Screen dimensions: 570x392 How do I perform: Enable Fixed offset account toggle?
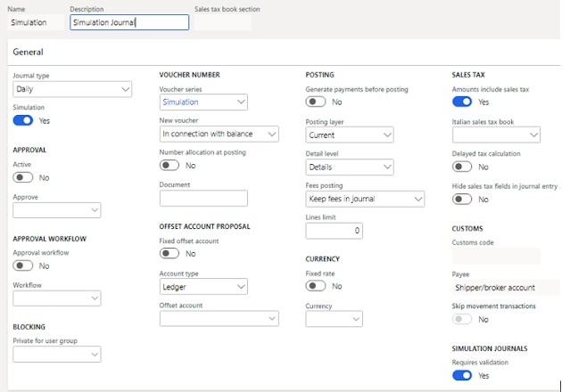(x=169, y=253)
